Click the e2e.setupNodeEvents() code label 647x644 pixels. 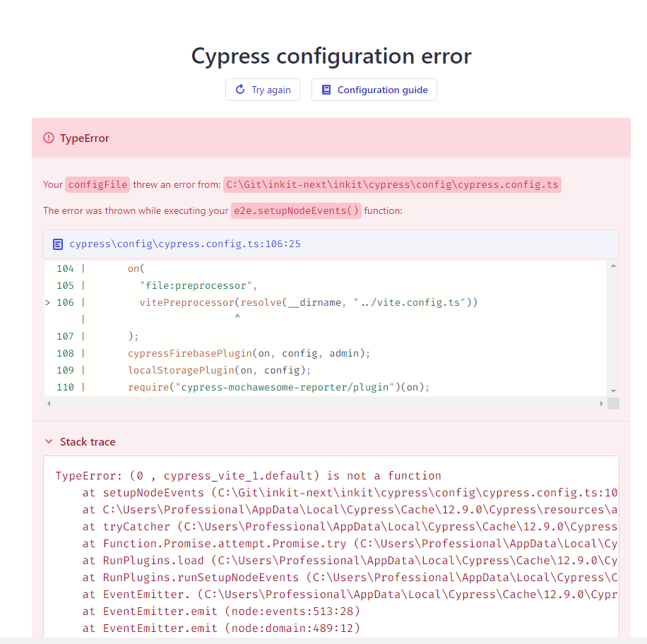(x=296, y=210)
